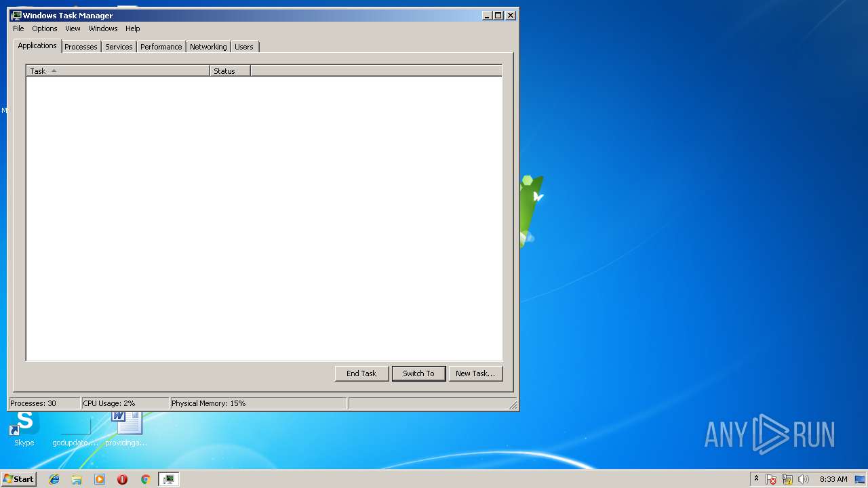Click the 8:33 AM system clock
The width and height of the screenshot is (868, 488).
point(833,479)
